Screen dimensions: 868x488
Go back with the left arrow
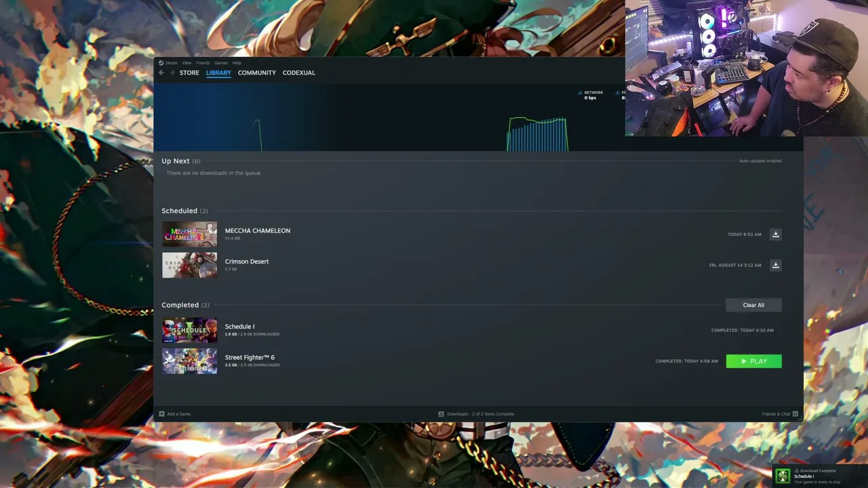pyautogui.click(x=161, y=73)
